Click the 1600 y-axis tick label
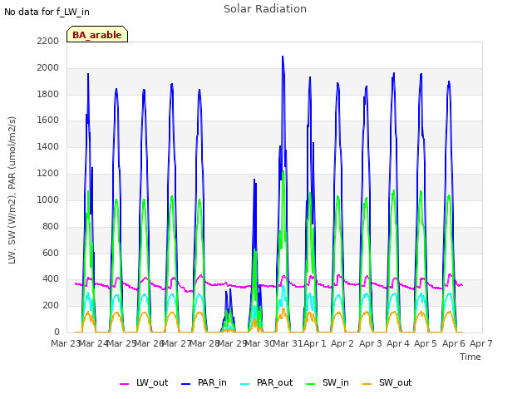This screenshot has height=399, width=532. 48,121
